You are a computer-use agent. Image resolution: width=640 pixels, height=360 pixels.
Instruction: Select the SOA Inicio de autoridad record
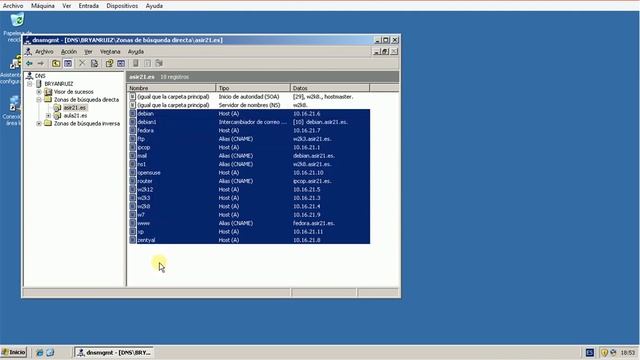pos(249,97)
